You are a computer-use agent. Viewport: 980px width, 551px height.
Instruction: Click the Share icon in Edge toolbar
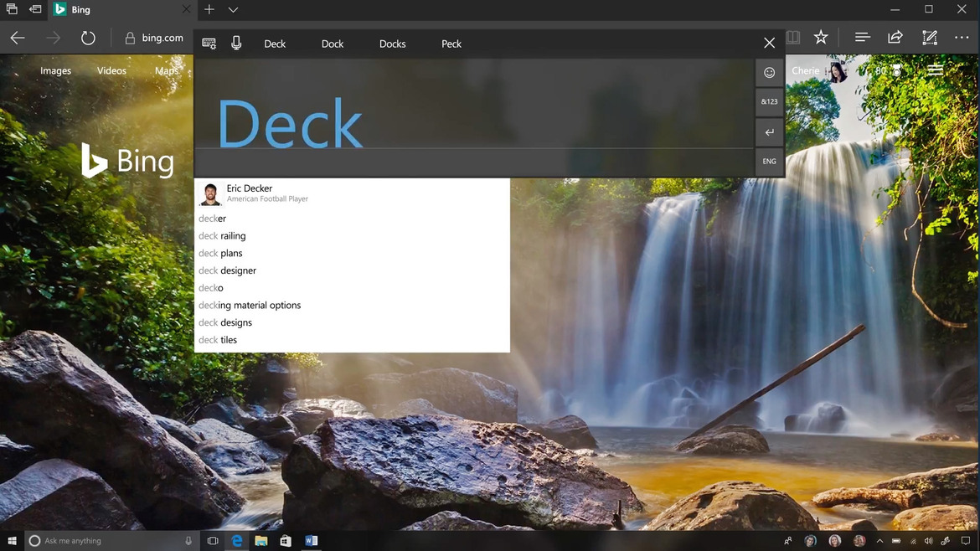895,38
